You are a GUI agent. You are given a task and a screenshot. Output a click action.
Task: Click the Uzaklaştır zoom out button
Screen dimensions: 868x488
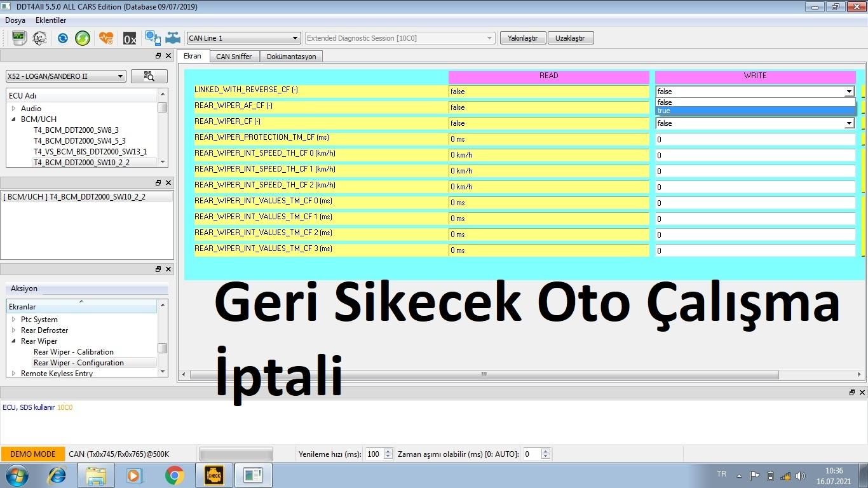coord(570,38)
